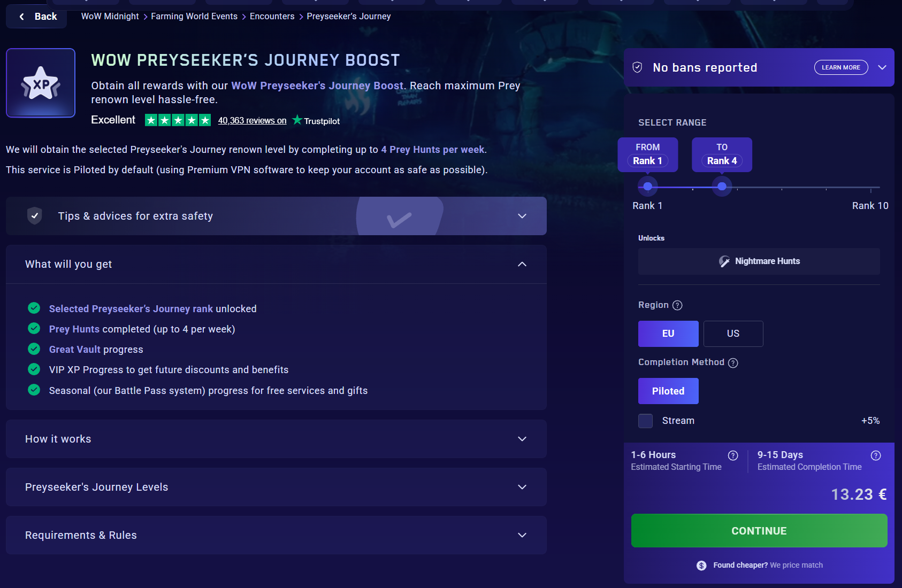Open the Region help question mark
The width and height of the screenshot is (902, 588).
(x=677, y=305)
